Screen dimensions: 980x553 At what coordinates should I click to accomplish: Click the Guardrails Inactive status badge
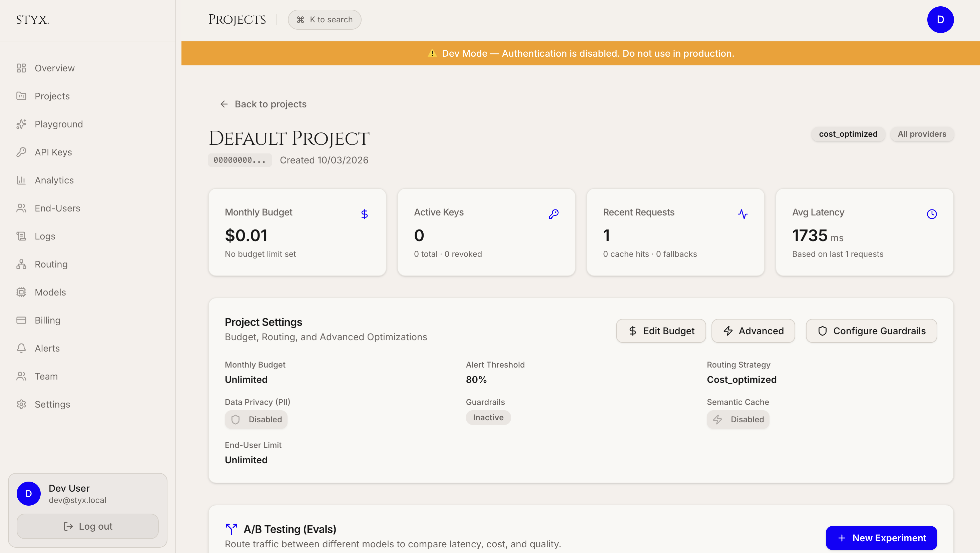(488, 417)
